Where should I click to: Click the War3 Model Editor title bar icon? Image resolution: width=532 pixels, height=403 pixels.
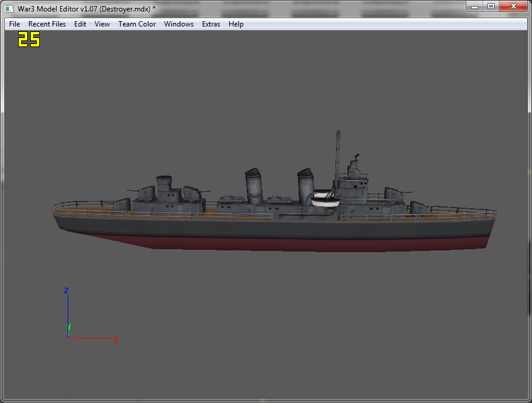(x=9, y=9)
